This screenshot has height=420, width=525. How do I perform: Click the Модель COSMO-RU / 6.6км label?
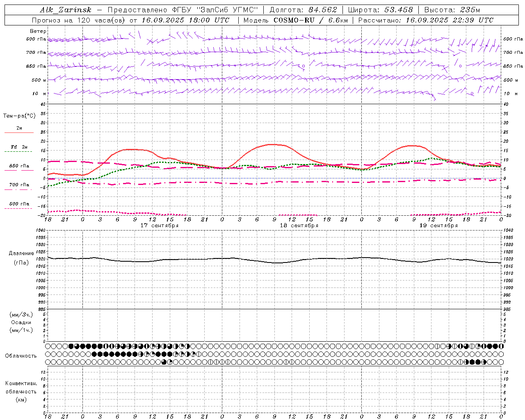pos(296,20)
